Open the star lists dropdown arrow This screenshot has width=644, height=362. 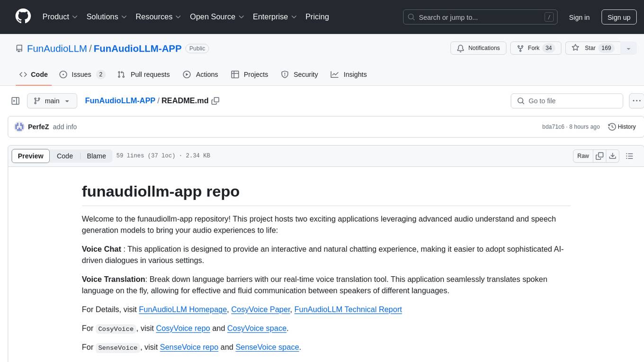click(x=628, y=48)
